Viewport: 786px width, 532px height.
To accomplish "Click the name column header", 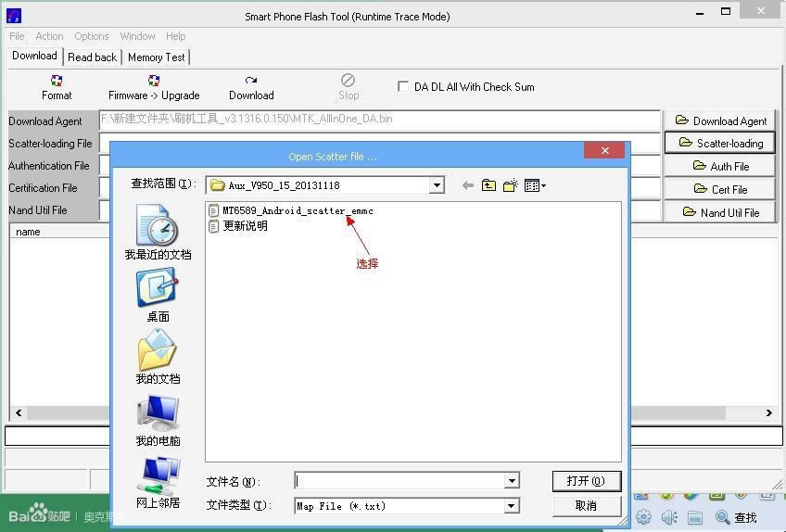I will [x=59, y=232].
